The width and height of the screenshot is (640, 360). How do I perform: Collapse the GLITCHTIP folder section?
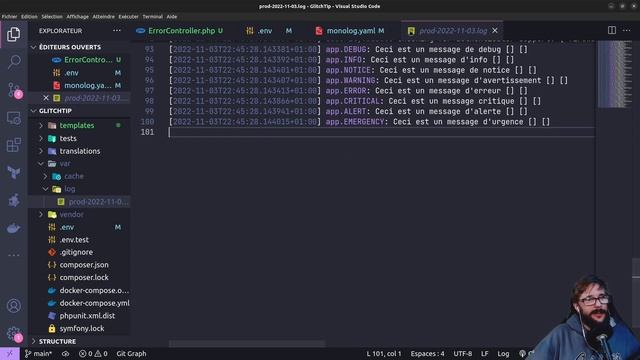coord(79,111)
